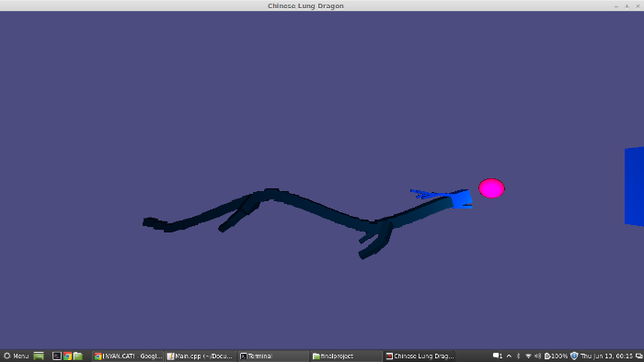This screenshot has width=644, height=362.
Task: Open the battery 100% indicator
Action: pyautogui.click(x=556, y=356)
